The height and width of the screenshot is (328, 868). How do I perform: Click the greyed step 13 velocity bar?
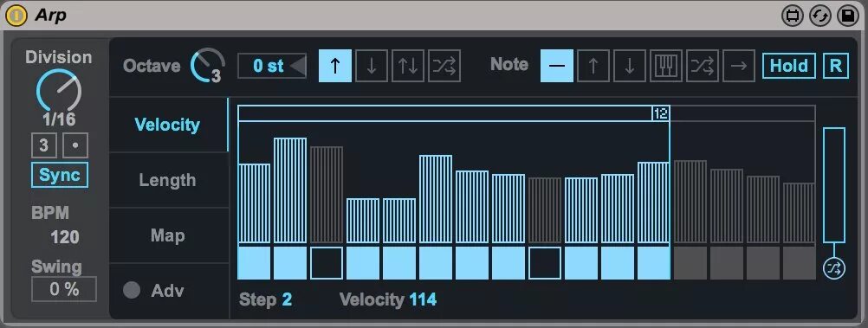690,202
